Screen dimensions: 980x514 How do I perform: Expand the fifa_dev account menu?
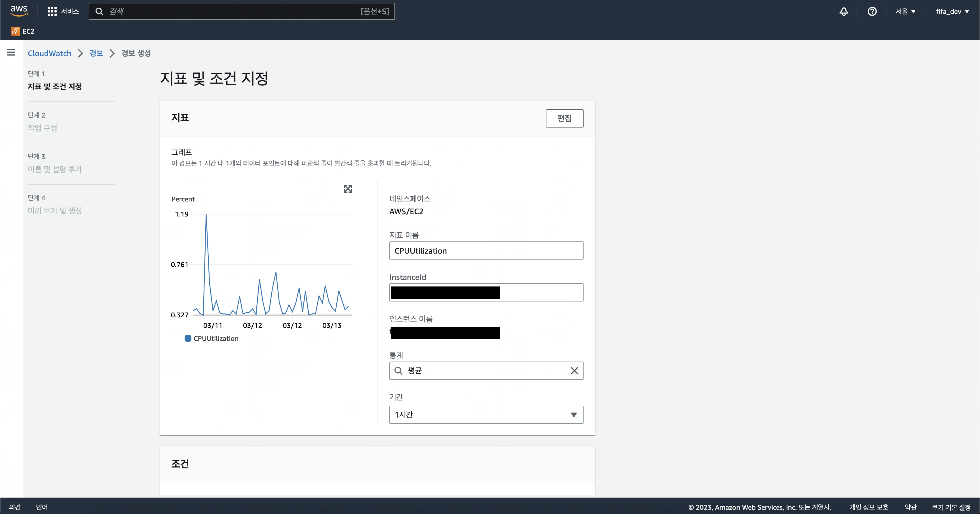tap(952, 11)
